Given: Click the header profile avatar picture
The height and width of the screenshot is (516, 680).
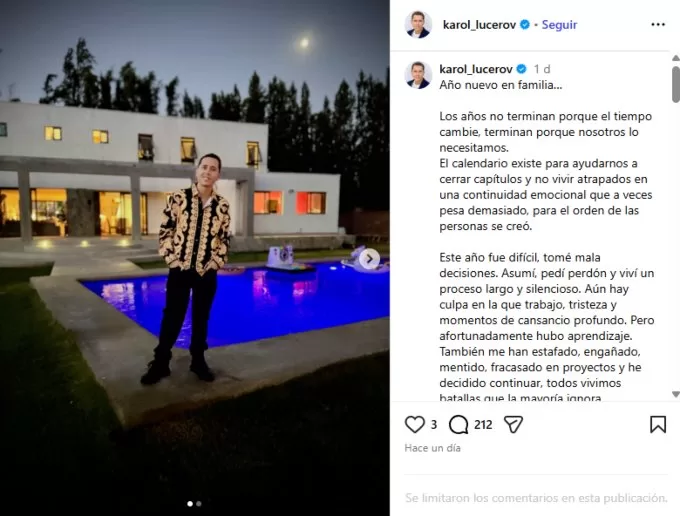Looking at the screenshot, I should (x=418, y=25).
